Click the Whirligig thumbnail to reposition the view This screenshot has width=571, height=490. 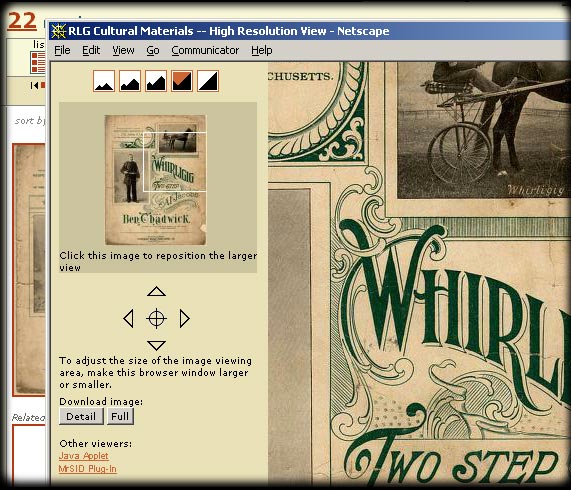tap(155, 180)
